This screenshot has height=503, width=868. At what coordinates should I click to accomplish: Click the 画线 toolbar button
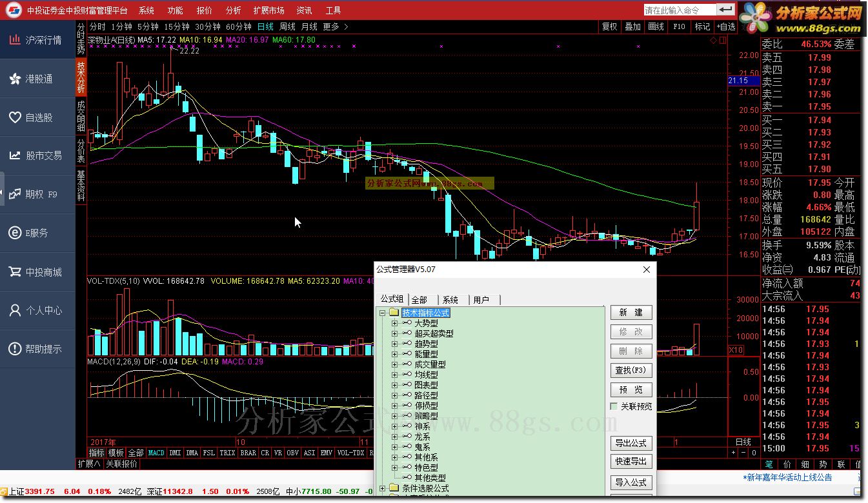656,26
